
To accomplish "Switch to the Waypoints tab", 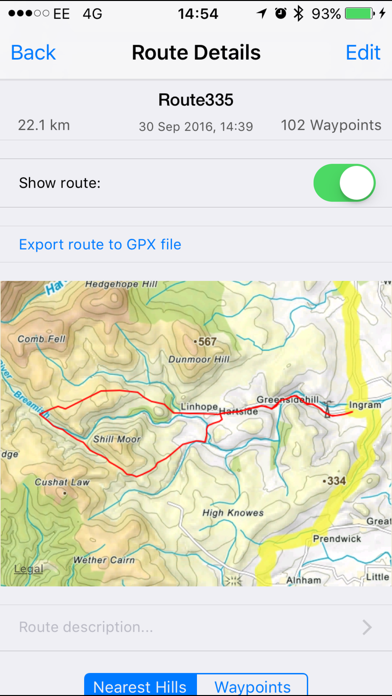I will [x=252, y=685].
